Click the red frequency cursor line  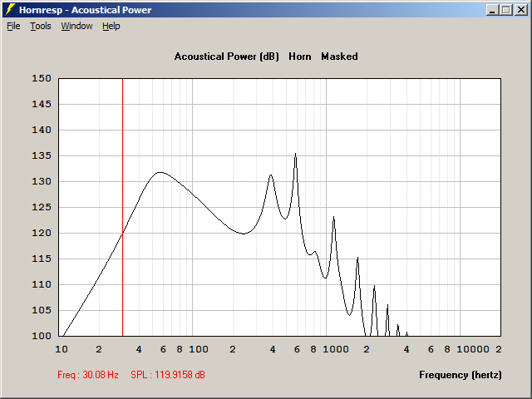[122, 207]
